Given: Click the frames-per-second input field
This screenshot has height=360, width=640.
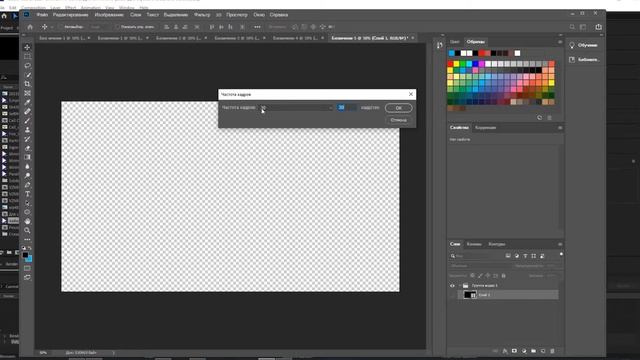Looking at the screenshot, I should 347,108.
